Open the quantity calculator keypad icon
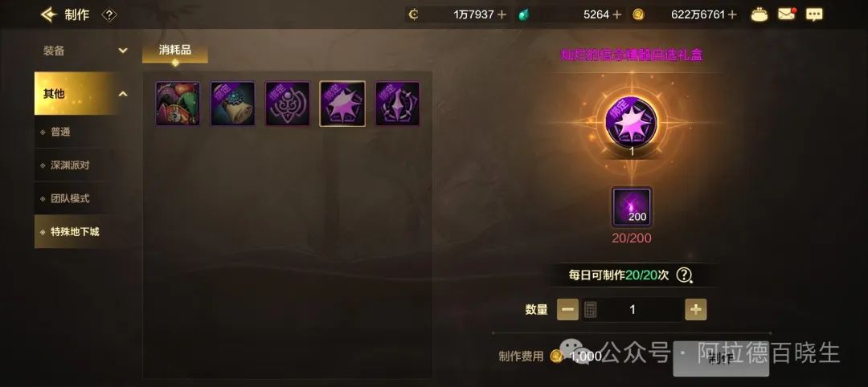868x387 pixels. 590,310
